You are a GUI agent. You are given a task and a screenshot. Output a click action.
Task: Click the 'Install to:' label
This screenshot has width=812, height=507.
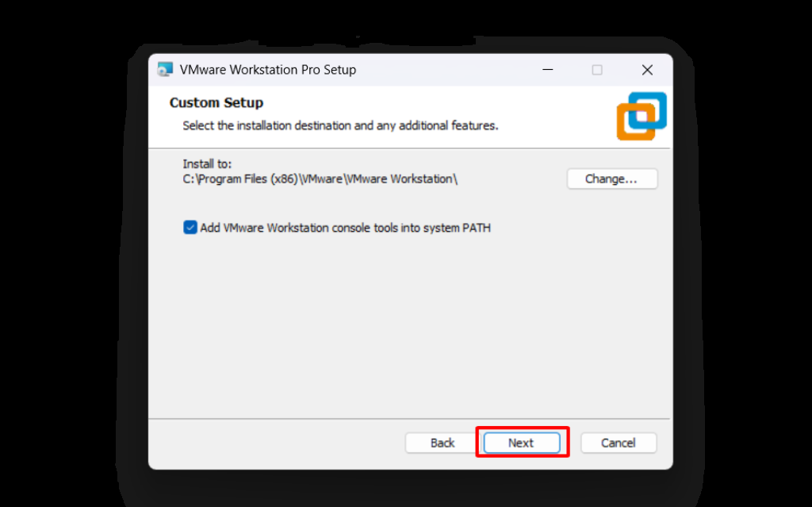coord(207,164)
